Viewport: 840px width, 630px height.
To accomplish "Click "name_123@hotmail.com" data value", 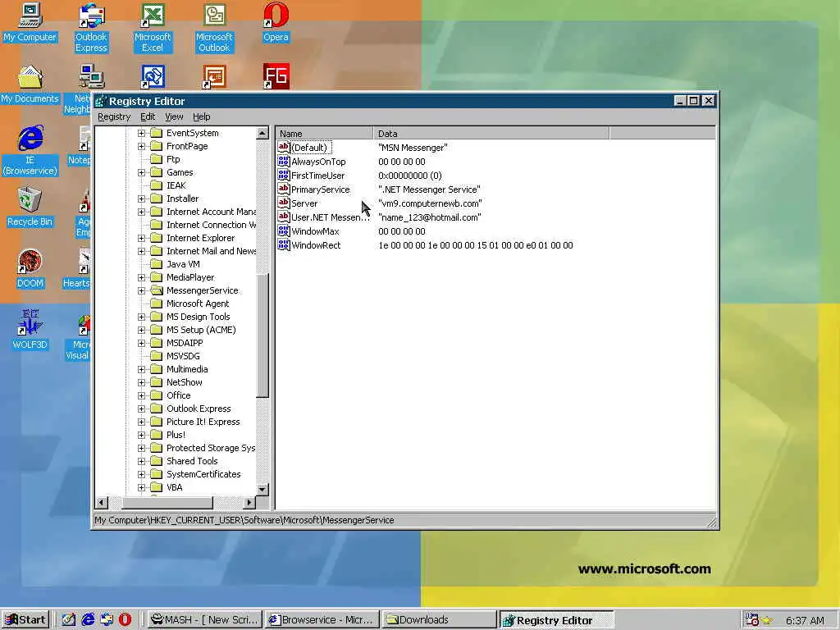I will tap(430, 217).
